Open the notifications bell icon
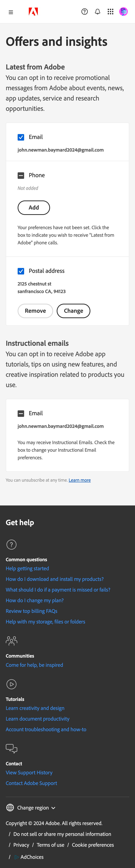This screenshot has width=135, height=868. (x=97, y=12)
